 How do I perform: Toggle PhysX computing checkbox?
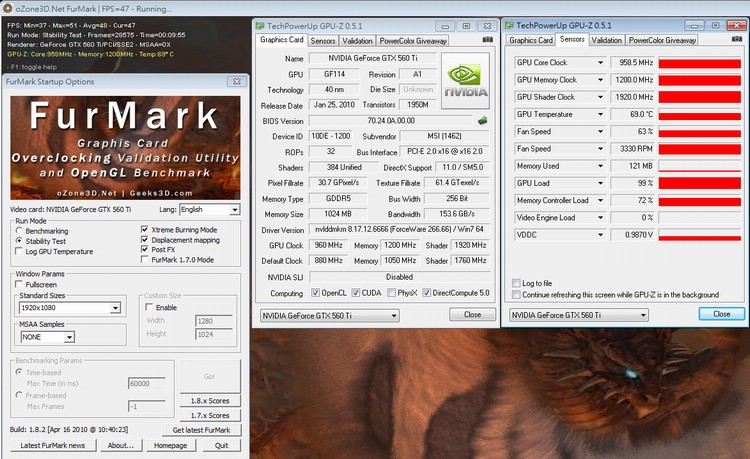click(x=391, y=293)
